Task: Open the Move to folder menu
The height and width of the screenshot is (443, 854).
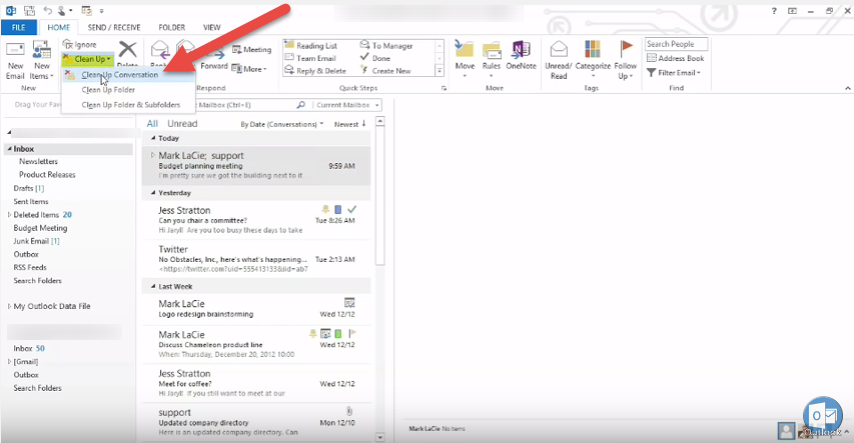Action: (x=465, y=60)
